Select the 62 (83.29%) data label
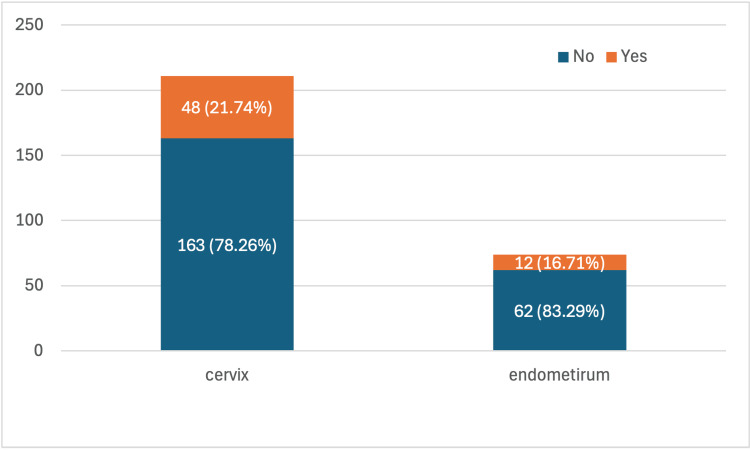 (x=559, y=311)
